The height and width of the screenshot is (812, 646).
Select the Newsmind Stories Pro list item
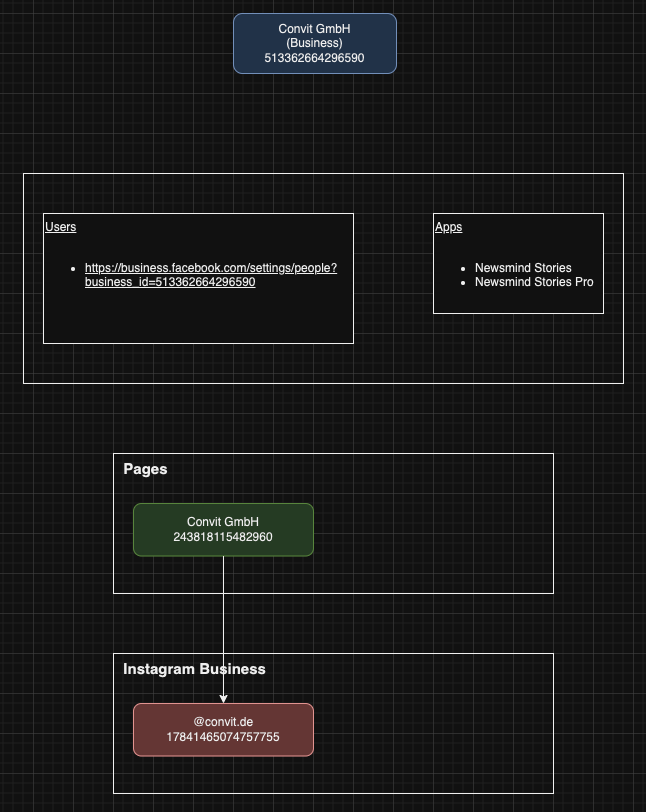coord(534,282)
